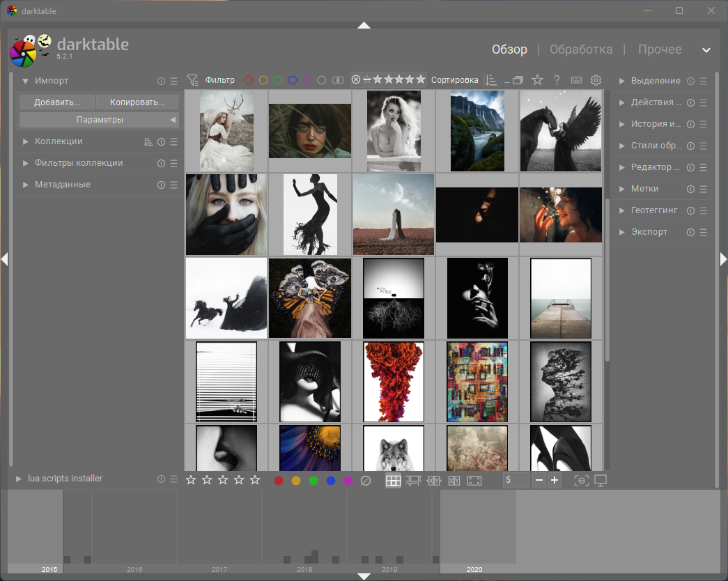Click the Добавить... import button
The image size is (728, 581).
57,102
